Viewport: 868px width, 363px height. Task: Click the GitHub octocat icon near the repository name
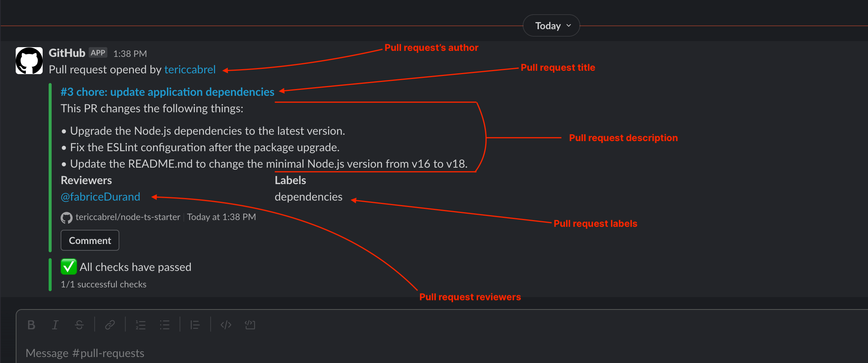tap(66, 217)
